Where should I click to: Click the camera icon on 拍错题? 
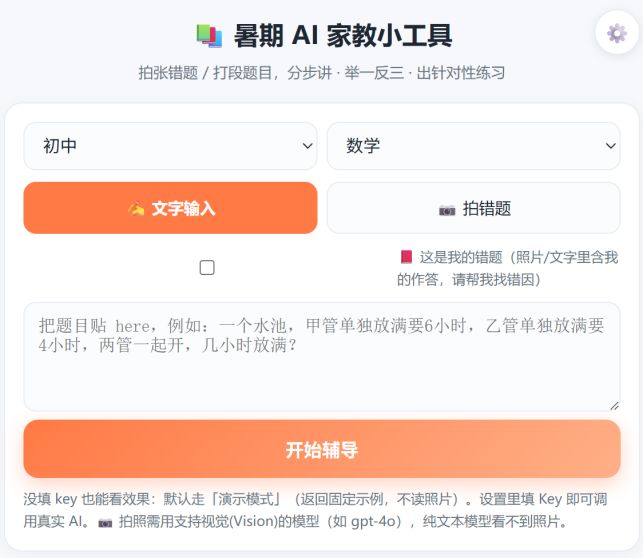[x=447, y=210]
